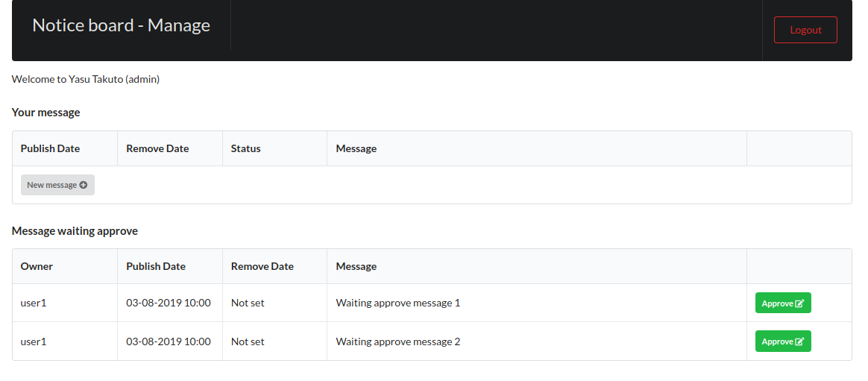Click Message header in Your message table
Image resolution: width=868 pixels, height=381 pixels.
356,148
